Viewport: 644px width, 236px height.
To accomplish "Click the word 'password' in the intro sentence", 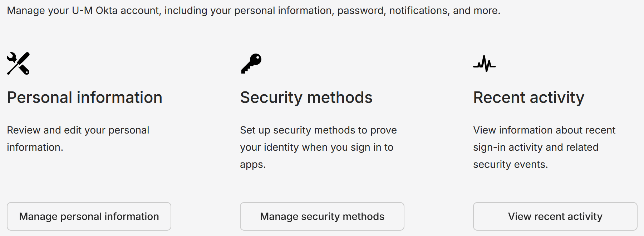I will coord(360,10).
